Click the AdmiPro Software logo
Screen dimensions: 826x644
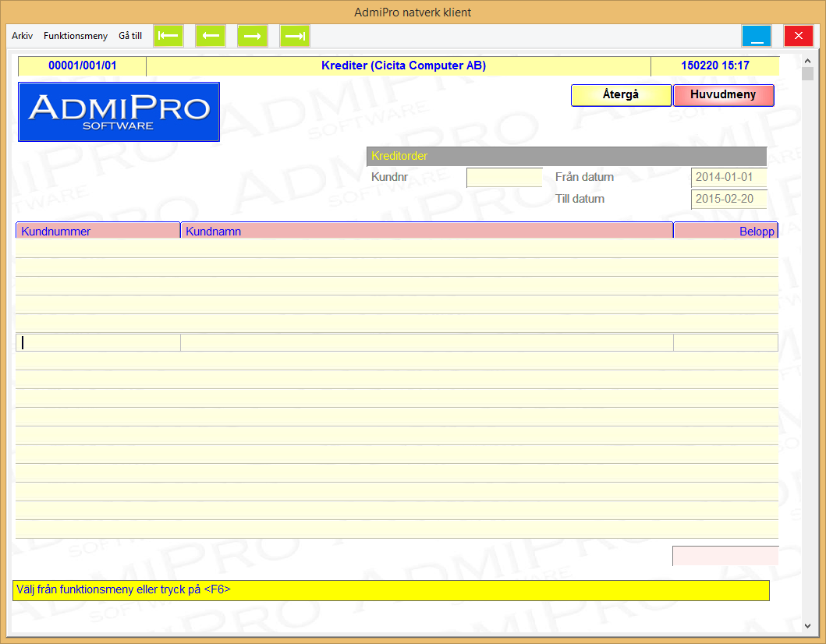pos(119,111)
